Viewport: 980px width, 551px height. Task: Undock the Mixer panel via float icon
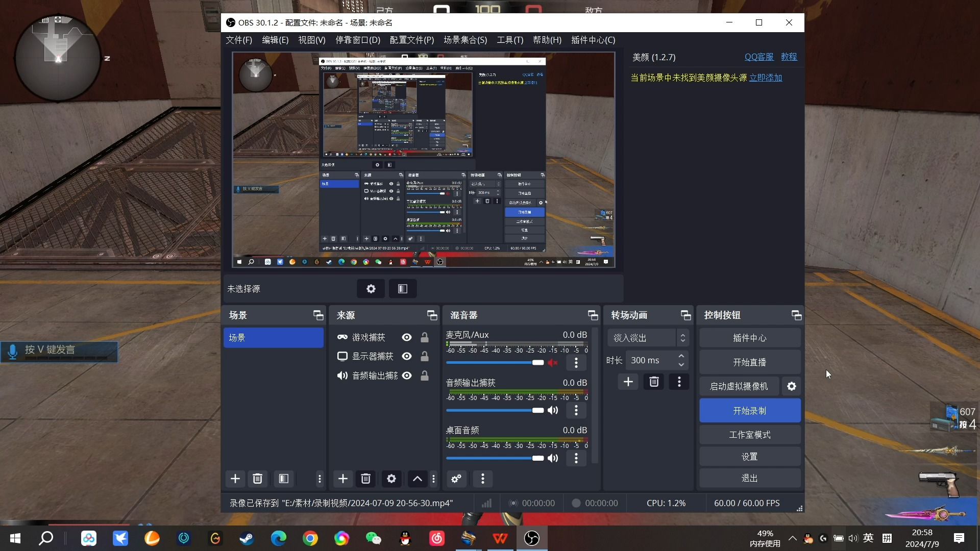click(x=593, y=315)
